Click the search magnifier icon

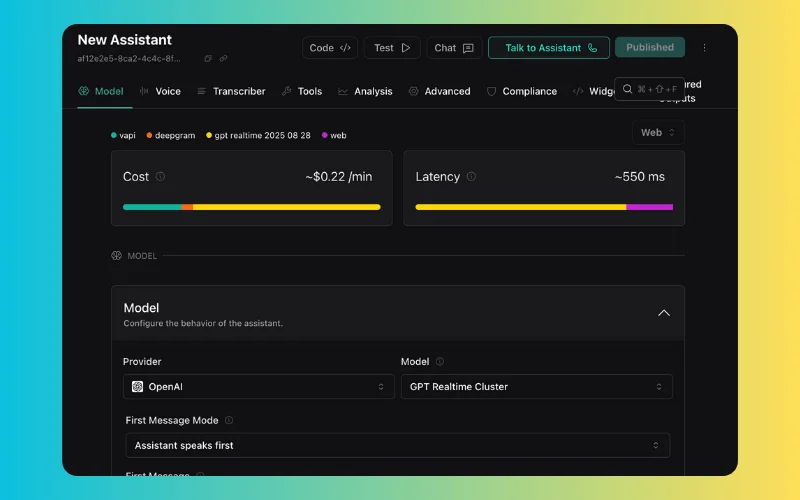click(x=627, y=89)
